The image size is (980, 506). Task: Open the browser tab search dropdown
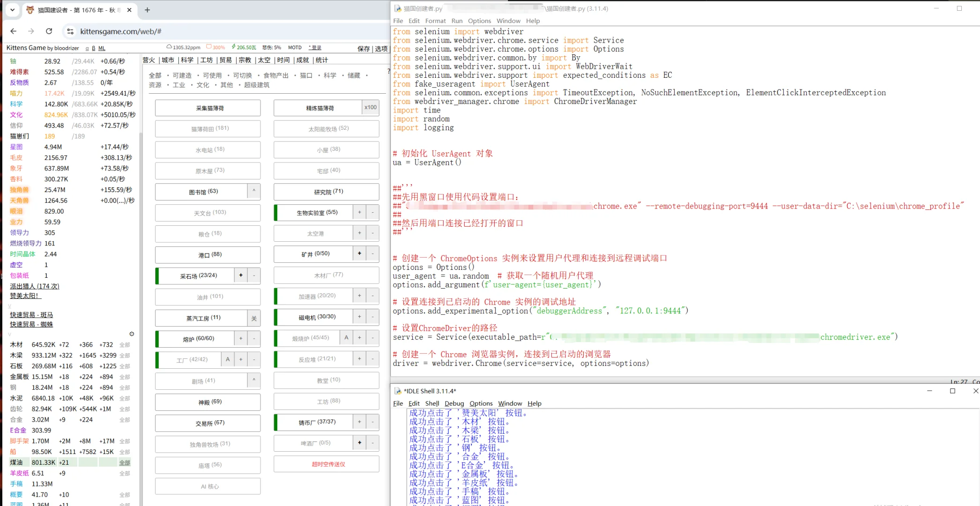pos(12,10)
